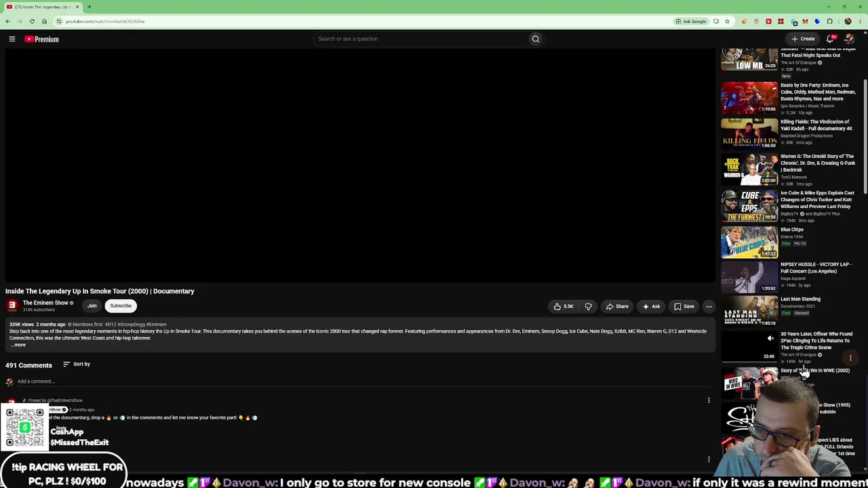
Task: Click 'Beats by Dre Party' video title
Action: point(818,92)
